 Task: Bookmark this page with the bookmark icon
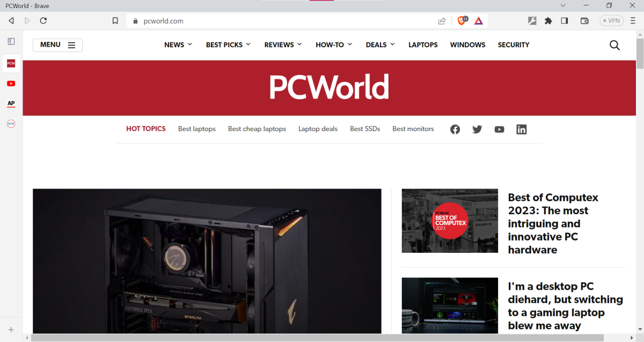pyautogui.click(x=115, y=21)
